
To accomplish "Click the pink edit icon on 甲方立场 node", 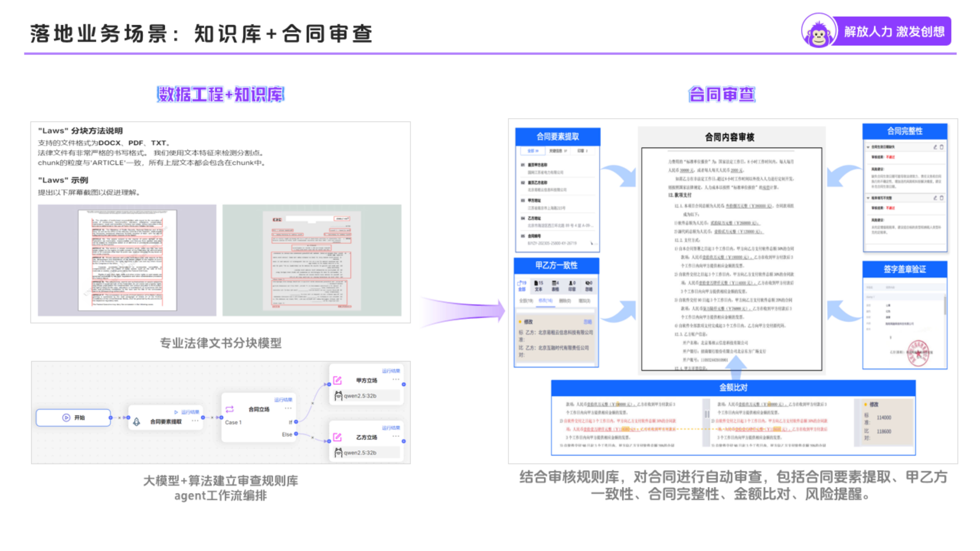I will click(x=337, y=380).
